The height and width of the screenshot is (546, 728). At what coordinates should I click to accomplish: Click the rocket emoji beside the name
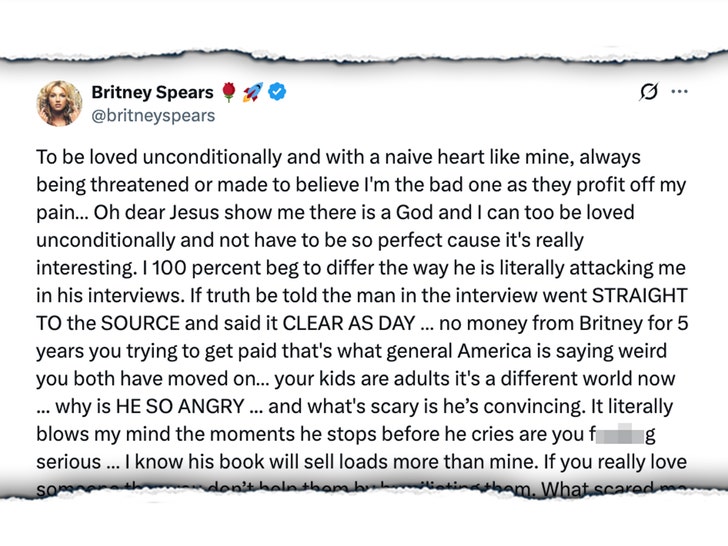253,92
